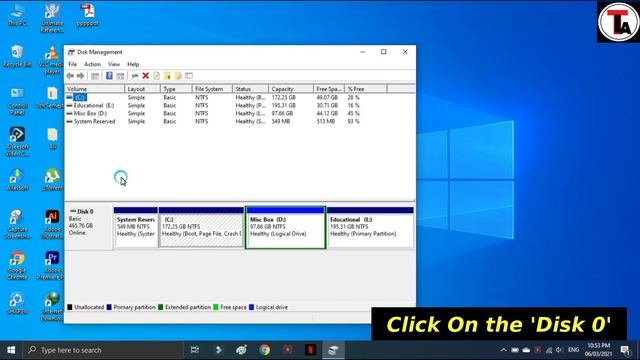Sort by the Status column header

(251, 89)
